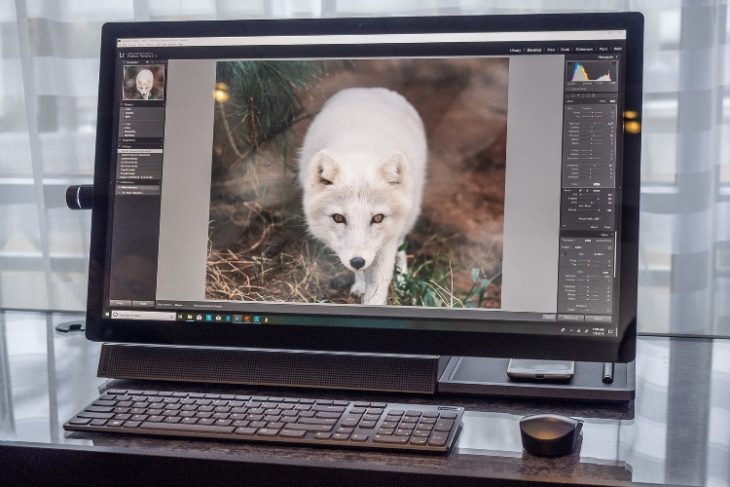Select the Spot Removal tool
The image size is (730, 487).
coord(578,95)
